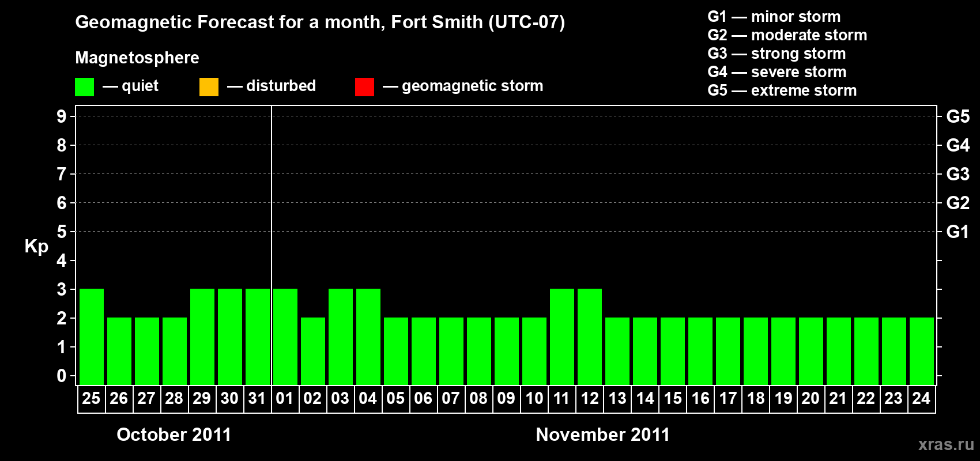The height and width of the screenshot is (461, 980).
Task: Click the date label 10
Action: (534, 399)
